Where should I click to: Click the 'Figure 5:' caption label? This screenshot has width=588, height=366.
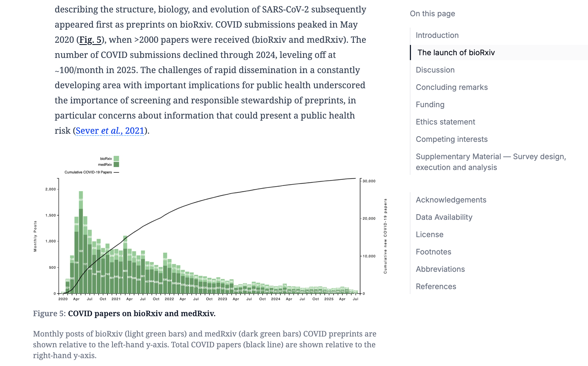tap(49, 313)
